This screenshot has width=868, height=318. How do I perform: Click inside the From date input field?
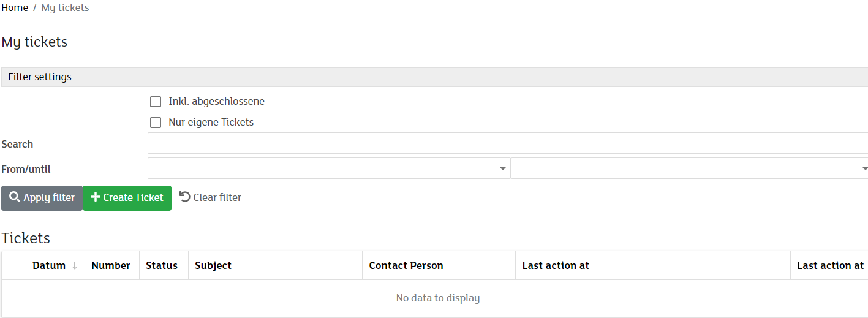[x=322, y=168]
